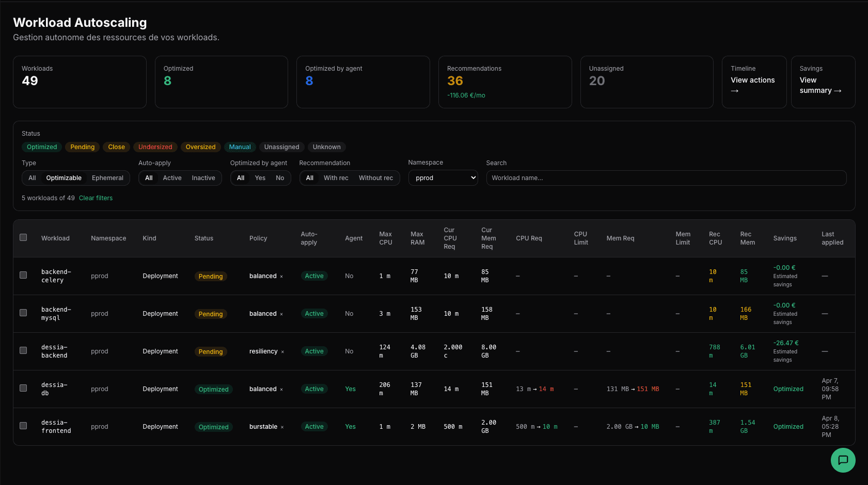The width and height of the screenshot is (868, 485).
Task: Remove the resiliency policy from dessia-backend
Action: pos(283,351)
